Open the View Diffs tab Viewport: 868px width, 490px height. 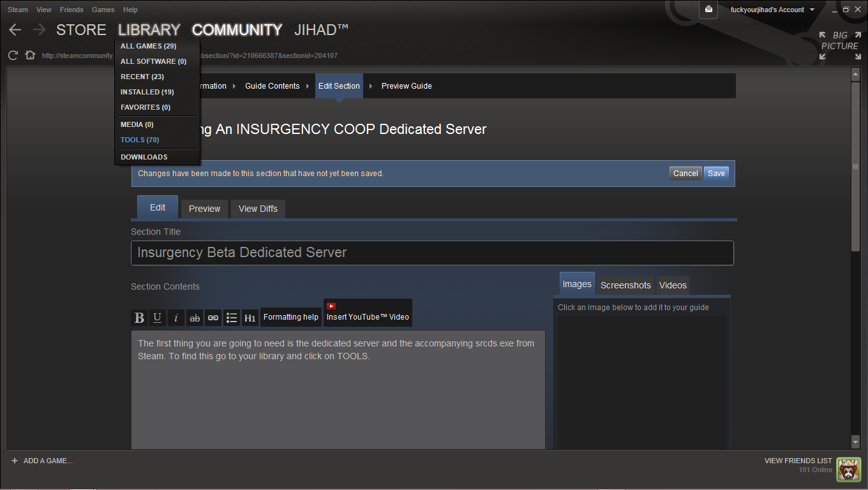258,209
